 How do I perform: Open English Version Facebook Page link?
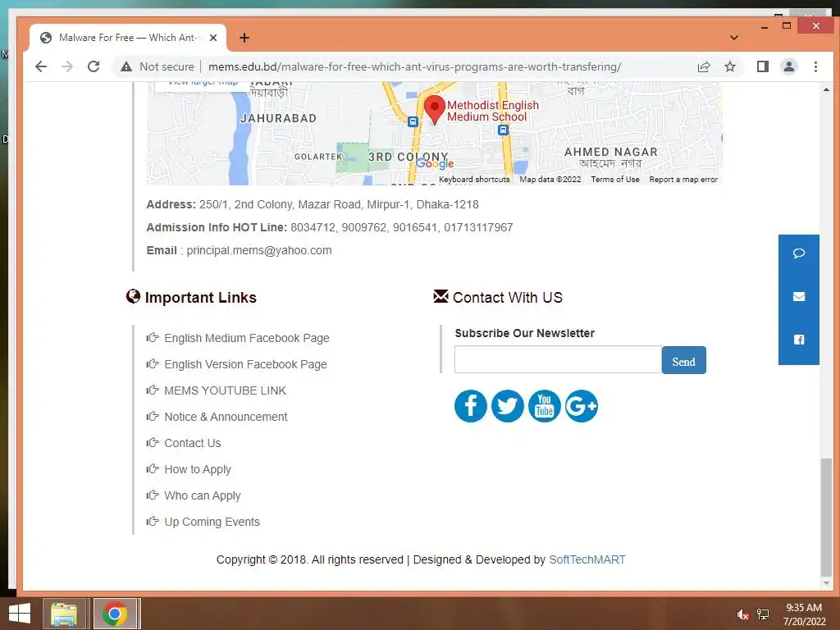pyautogui.click(x=245, y=364)
